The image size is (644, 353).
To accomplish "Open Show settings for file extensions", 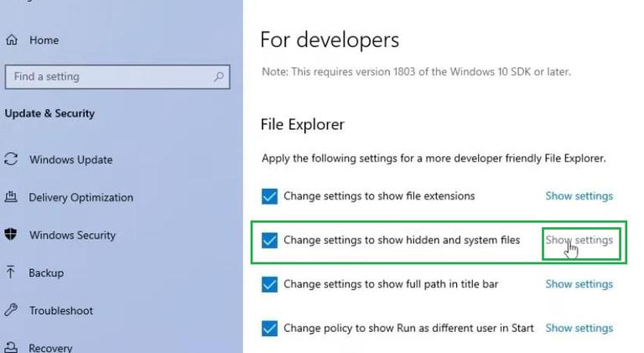I will (x=579, y=196).
